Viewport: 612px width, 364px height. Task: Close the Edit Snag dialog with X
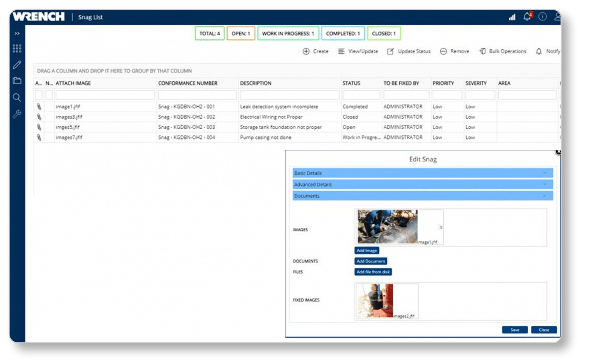tap(558, 152)
